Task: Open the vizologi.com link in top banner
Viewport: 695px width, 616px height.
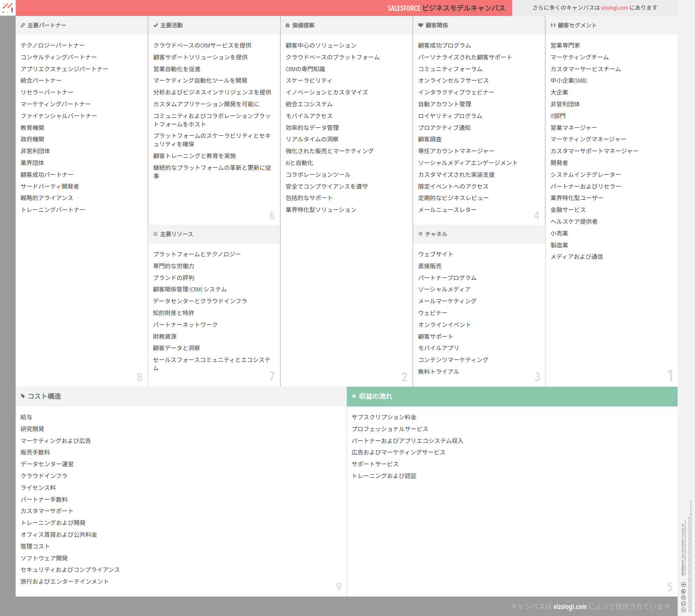Action: [x=614, y=8]
